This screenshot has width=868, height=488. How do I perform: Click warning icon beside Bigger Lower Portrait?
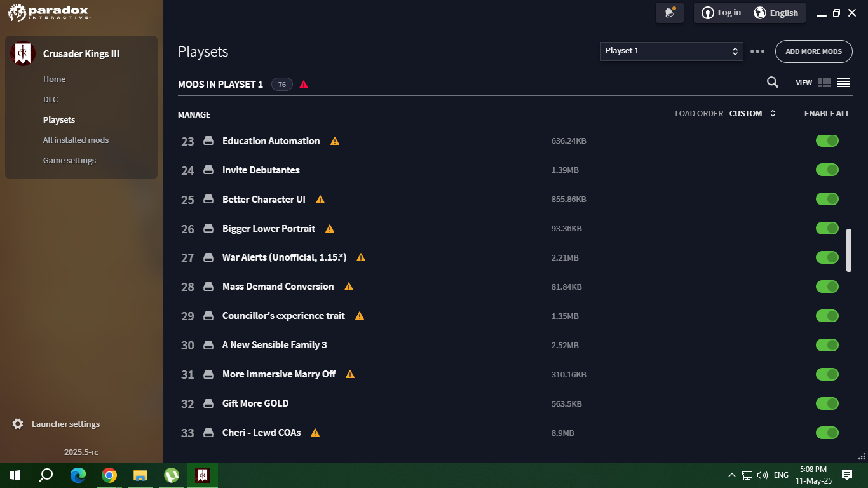pyautogui.click(x=330, y=229)
